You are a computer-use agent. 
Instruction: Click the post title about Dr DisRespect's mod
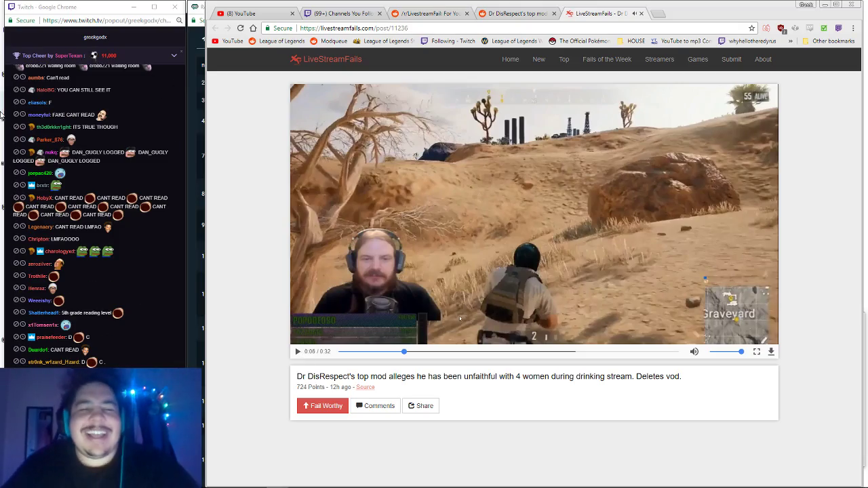point(489,376)
